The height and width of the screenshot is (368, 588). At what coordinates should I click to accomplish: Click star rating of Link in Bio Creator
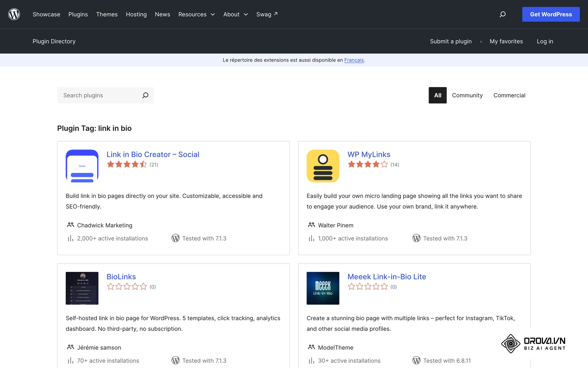click(127, 164)
